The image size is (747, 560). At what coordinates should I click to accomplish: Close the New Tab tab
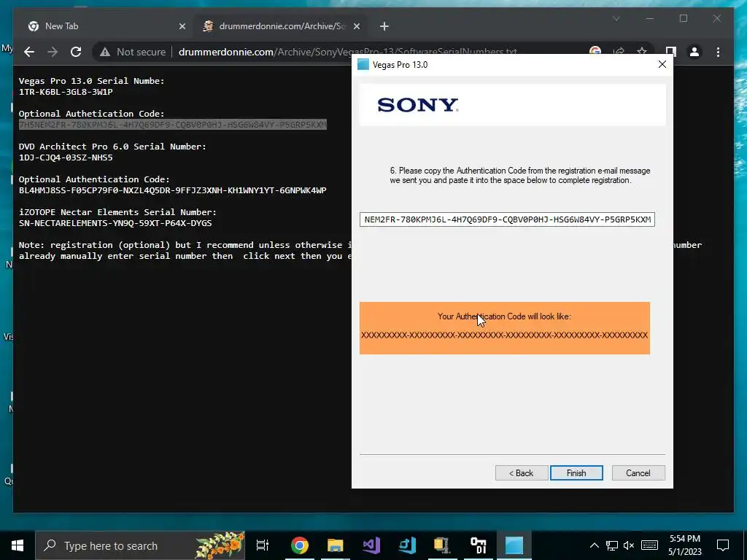tap(182, 26)
